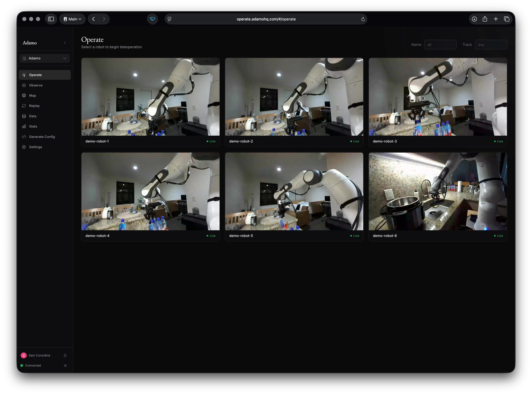532x395 pixels.
Task: Open a new tab with plus icon
Action: tap(496, 19)
